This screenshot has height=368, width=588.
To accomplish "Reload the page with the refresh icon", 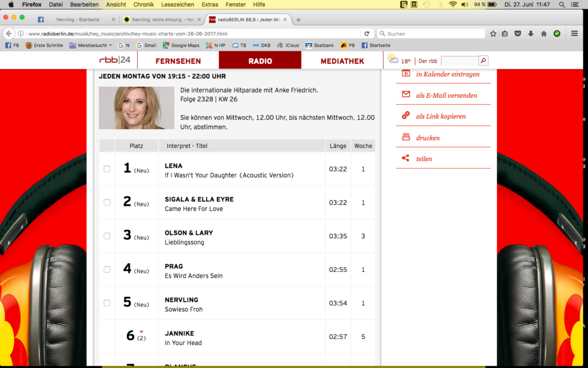I will click(x=367, y=33).
